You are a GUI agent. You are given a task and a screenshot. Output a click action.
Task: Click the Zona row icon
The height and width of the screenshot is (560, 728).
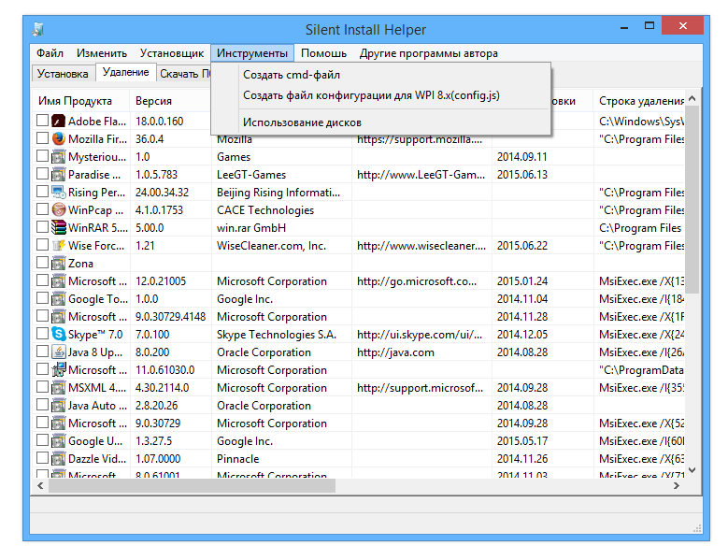click(58, 264)
